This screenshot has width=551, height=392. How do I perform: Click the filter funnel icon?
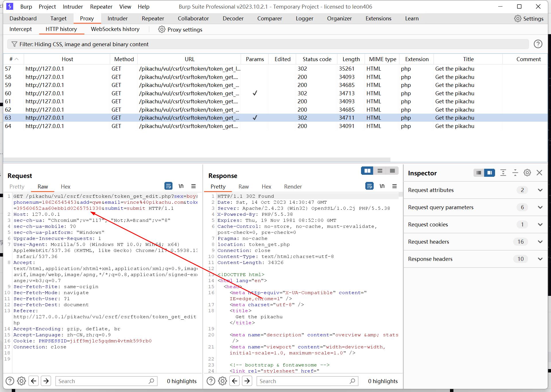coord(14,44)
